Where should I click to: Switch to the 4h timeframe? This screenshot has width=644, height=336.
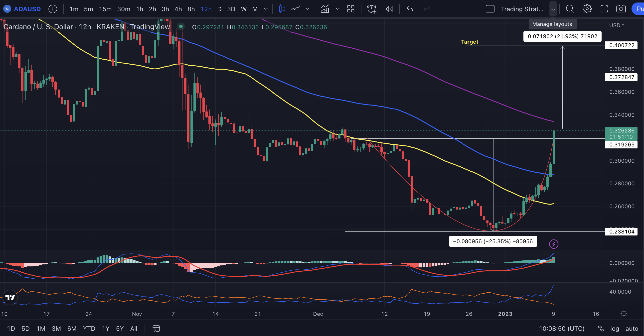click(x=178, y=9)
